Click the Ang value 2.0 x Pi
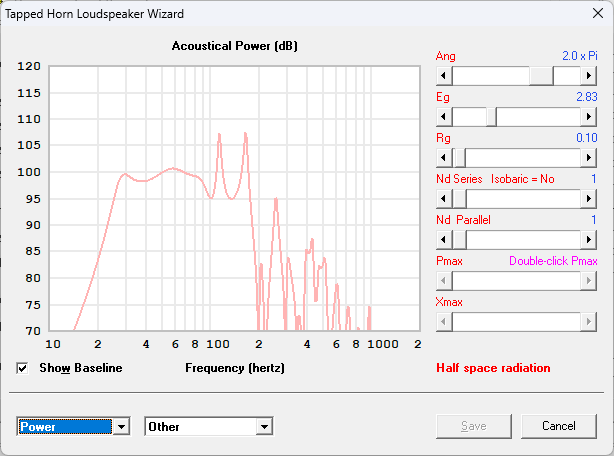This screenshot has width=614, height=456. 580,56
